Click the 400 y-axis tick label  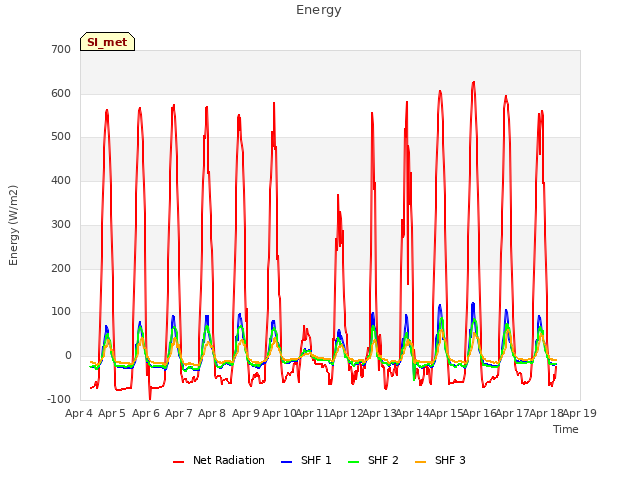pos(61,181)
